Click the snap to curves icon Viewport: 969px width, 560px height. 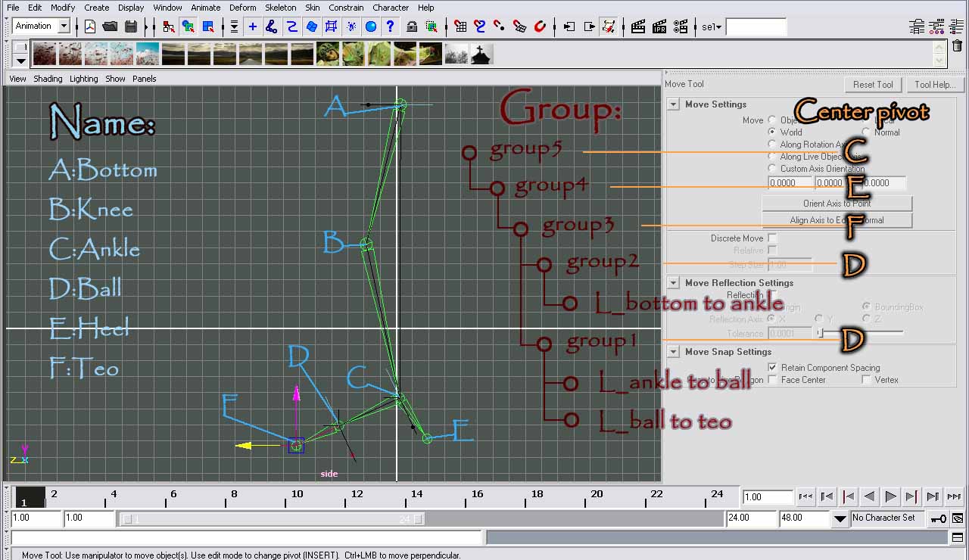(x=480, y=26)
